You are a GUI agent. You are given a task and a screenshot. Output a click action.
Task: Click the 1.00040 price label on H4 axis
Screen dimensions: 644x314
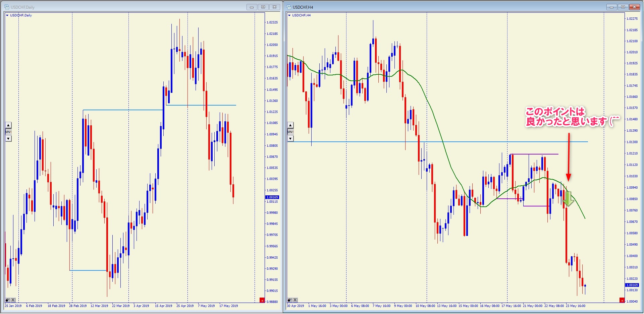[632, 301]
